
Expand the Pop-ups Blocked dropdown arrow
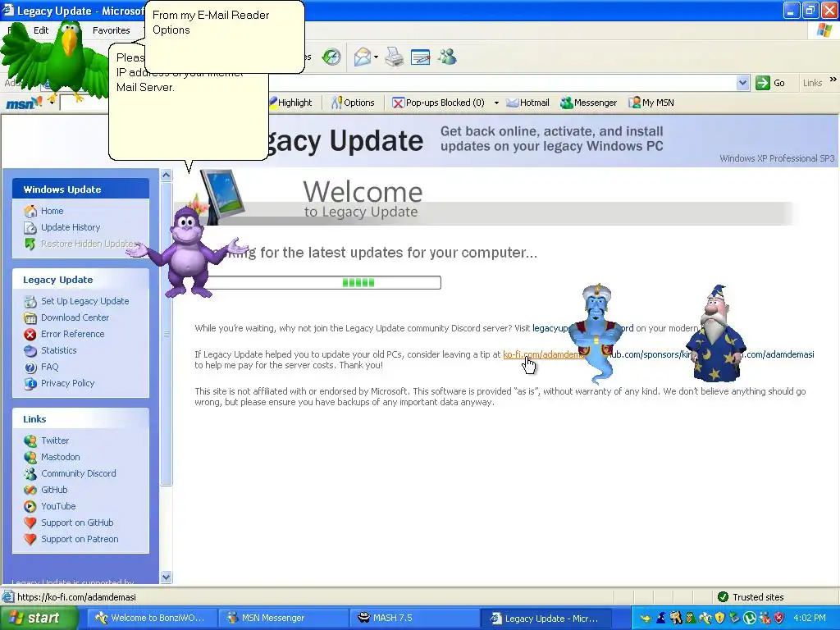tap(496, 103)
